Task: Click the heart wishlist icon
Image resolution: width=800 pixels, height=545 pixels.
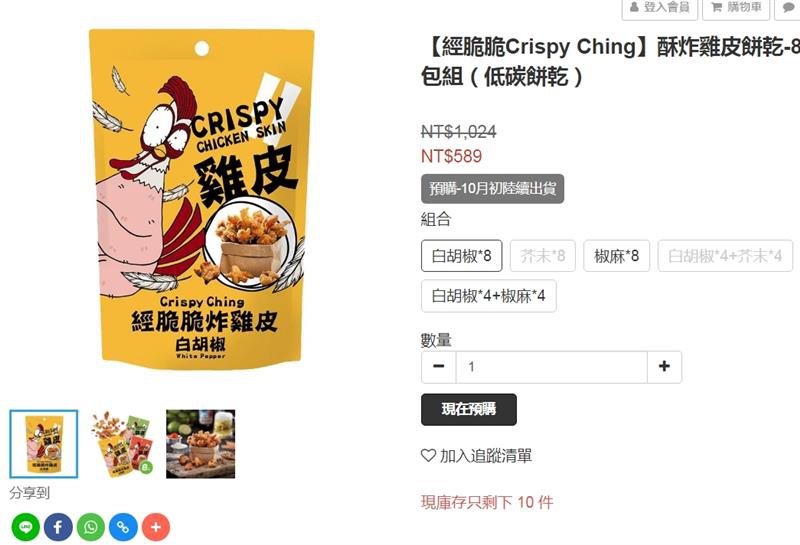Action: click(428, 455)
